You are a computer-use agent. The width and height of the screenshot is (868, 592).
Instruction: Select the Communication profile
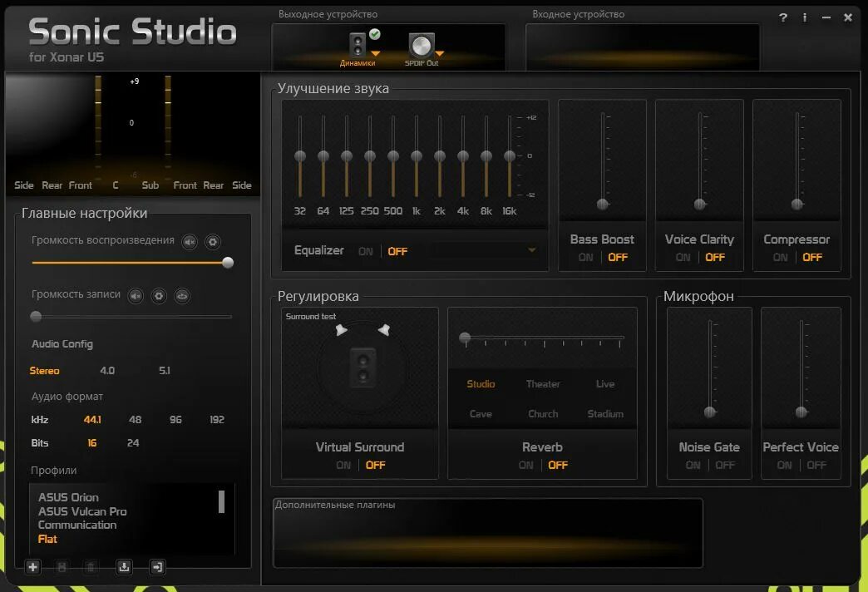(x=77, y=525)
